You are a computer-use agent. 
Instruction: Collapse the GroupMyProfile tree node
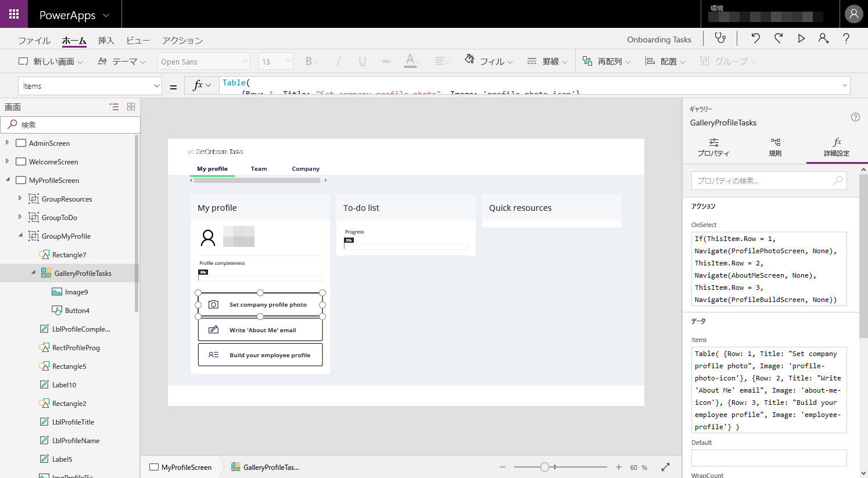(20, 236)
